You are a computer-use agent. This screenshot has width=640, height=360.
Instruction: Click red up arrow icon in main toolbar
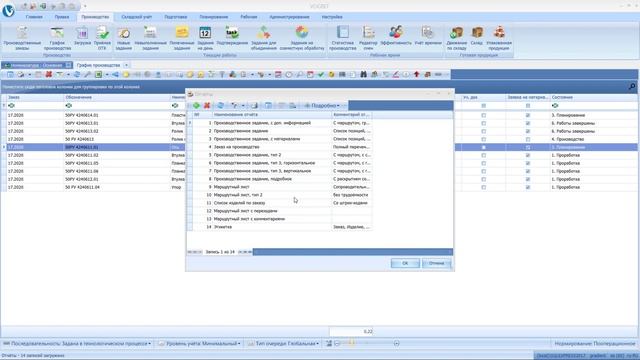416,74
